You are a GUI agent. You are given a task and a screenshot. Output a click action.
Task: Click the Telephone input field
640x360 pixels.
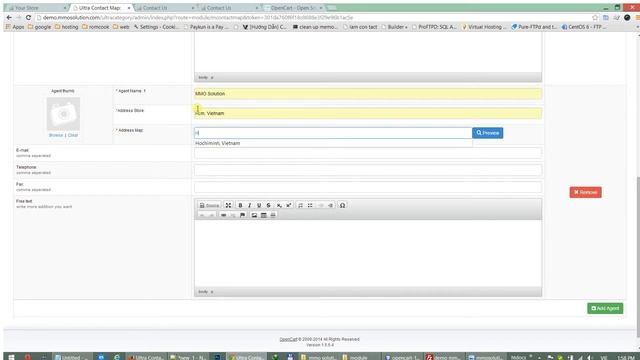(368, 170)
